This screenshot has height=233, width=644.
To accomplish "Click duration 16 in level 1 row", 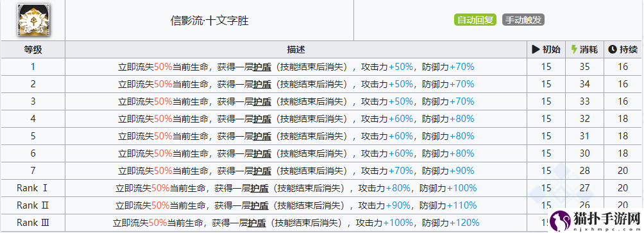I will pyautogui.click(x=623, y=67).
